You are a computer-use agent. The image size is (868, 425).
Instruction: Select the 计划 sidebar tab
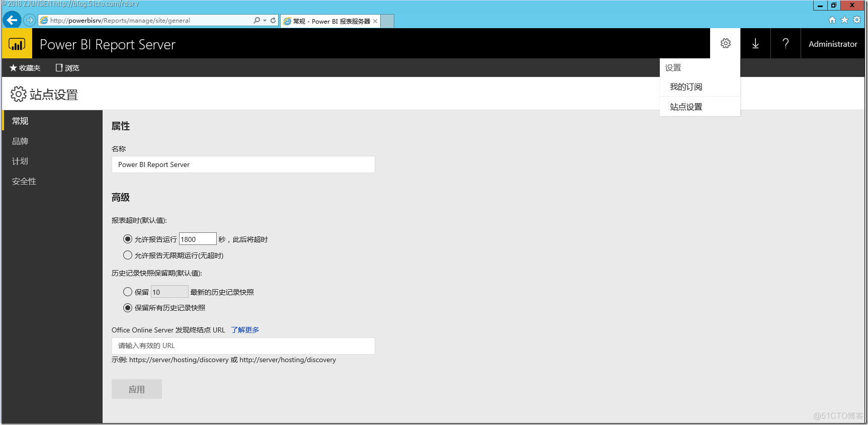coord(52,161)
